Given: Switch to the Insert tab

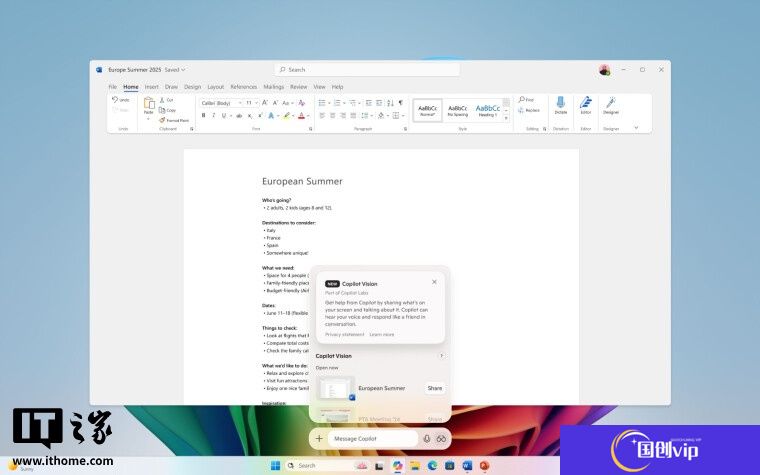Looking at the screenshot, I should tap(152, 87).
